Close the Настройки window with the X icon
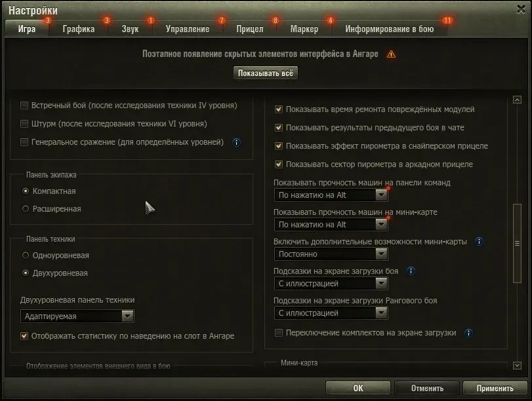 (x=521, y=9)
